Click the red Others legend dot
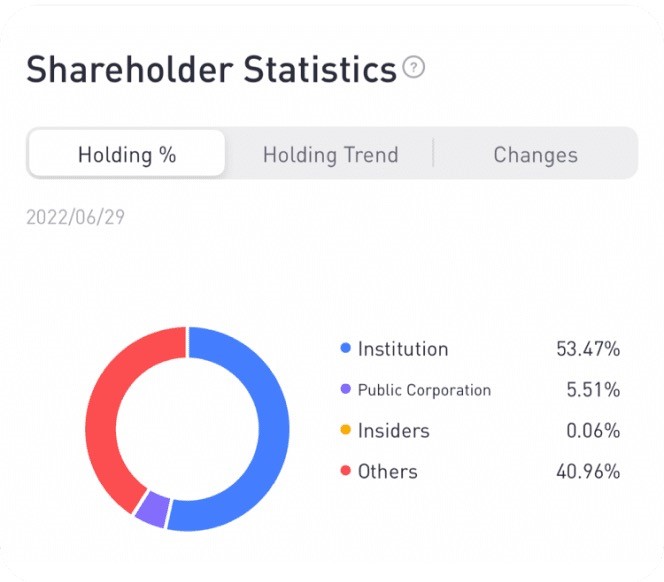The image size is (664, 582). coord(346,471)
